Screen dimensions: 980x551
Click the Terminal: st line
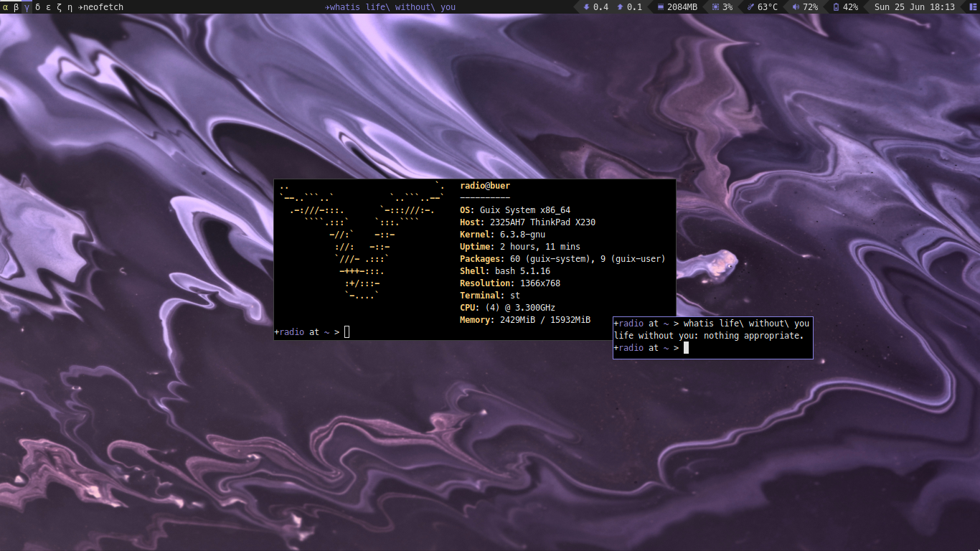click(490, 296)
